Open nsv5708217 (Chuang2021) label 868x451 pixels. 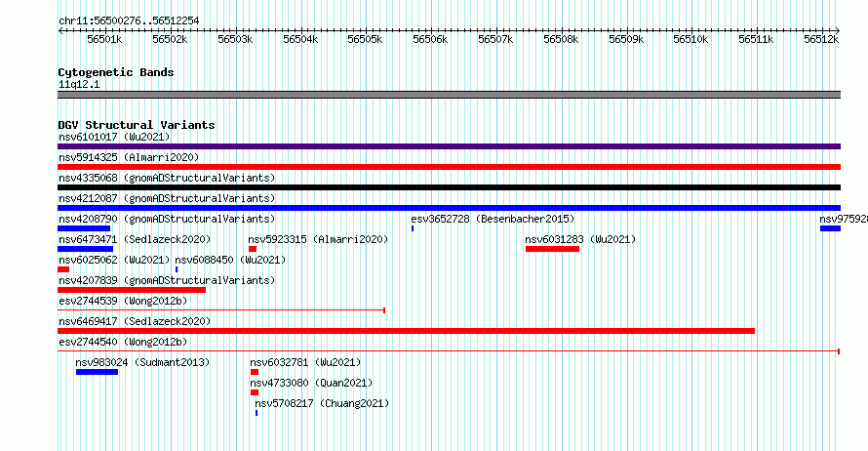pyautogui.click(x=322, y=403)
